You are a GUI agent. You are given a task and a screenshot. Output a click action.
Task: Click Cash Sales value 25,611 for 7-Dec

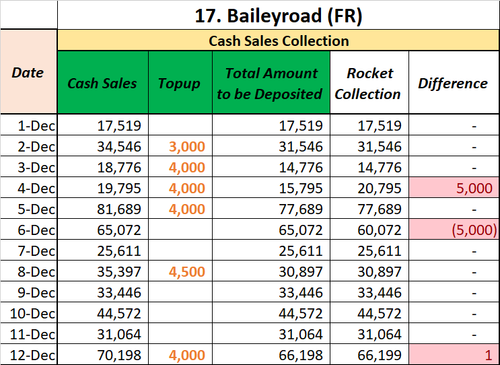(103, 251)
